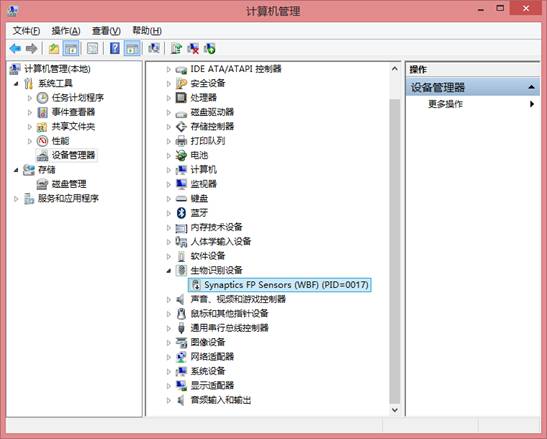Collapse the 设备管理器 actions header arrow
This screenshot has height=439, width=547.
pos(531,87)
